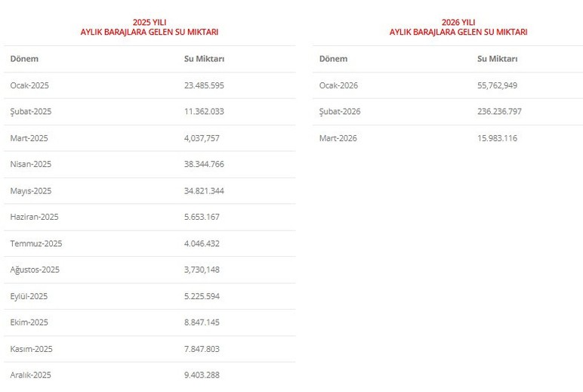Click the Temmuz-2025 row label
Screen dimensions: 583x392
(x=36, y=244)
